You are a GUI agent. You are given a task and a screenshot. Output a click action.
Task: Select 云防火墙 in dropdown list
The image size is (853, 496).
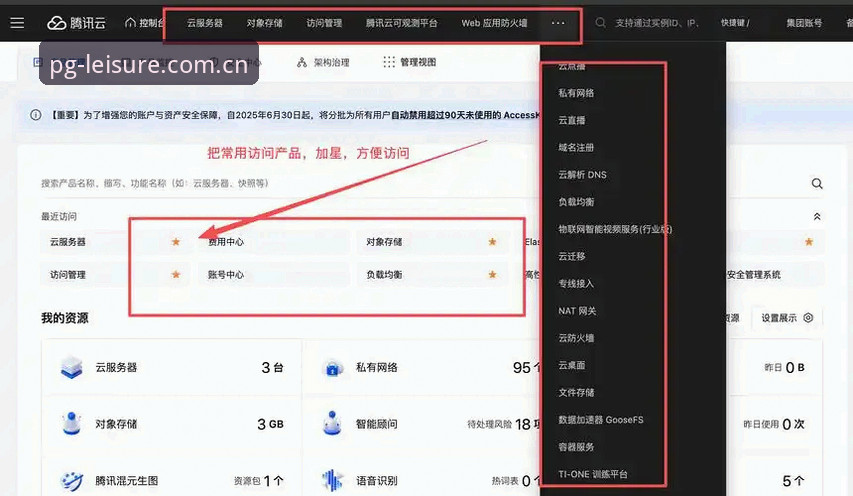(576, 338)
